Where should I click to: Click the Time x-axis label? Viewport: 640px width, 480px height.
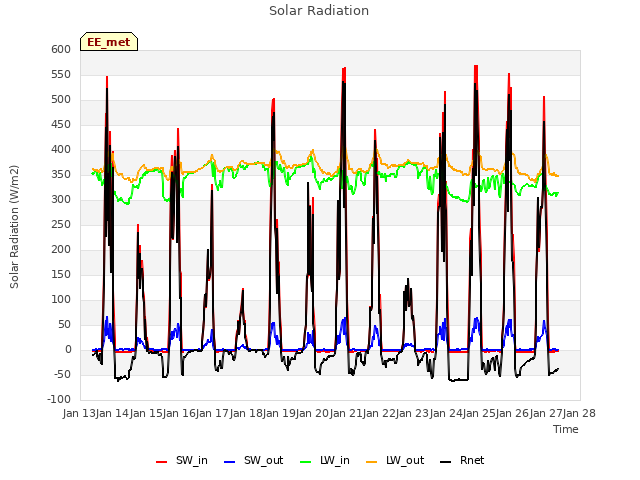pyautogui.click(x=566, y=429)
